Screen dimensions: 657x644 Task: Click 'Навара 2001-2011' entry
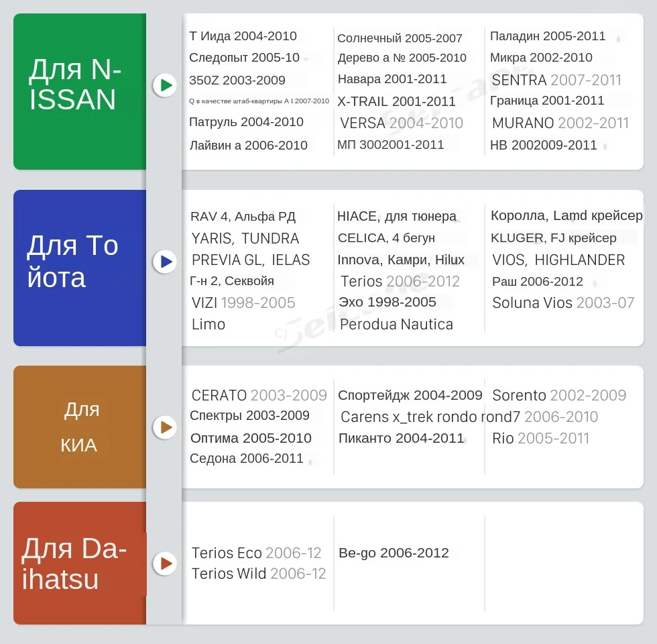(392, 79)
